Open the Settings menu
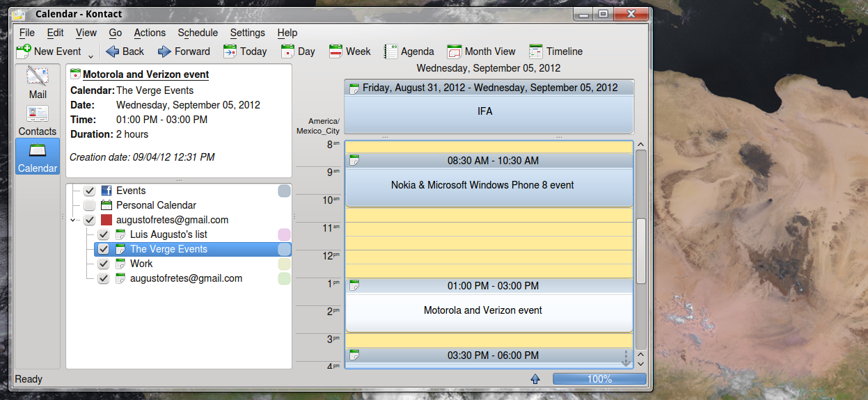 click(247, 33)
